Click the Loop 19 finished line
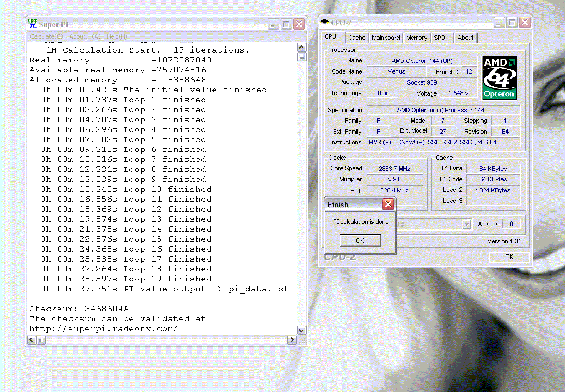This screenshot has height=392, width=565. [x=126, y=279]
